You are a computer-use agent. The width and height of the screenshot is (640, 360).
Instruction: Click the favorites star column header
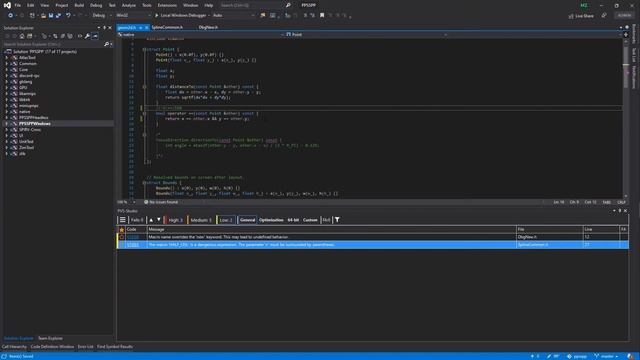point(122,229)
